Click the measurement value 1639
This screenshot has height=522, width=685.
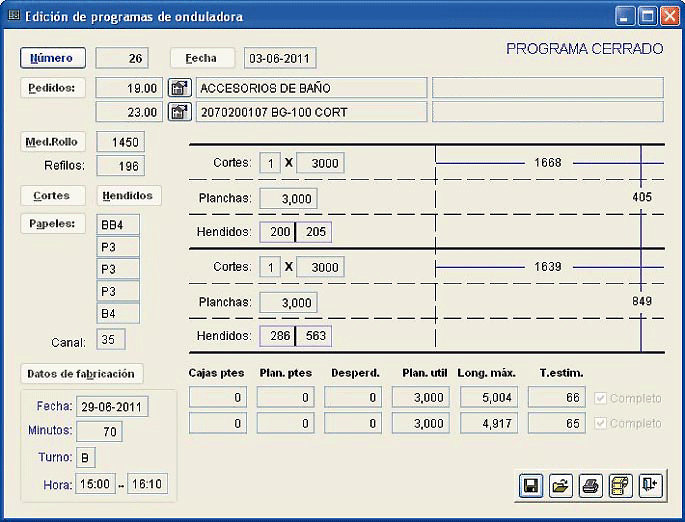548,266
